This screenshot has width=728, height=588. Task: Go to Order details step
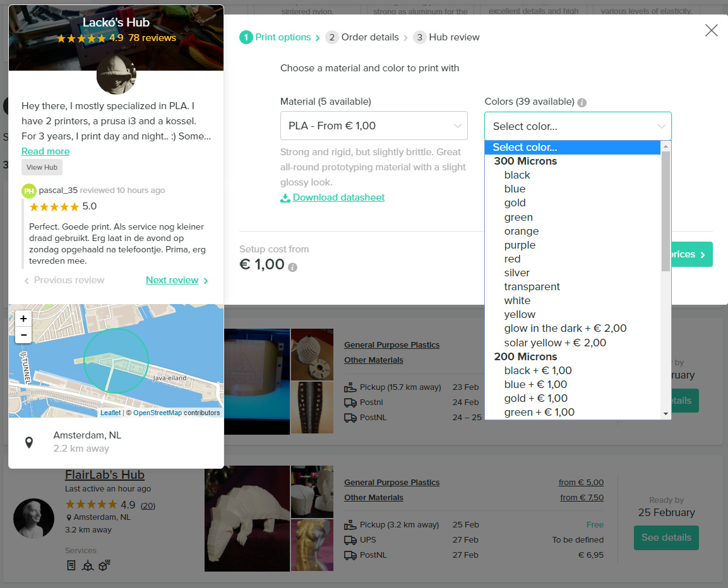click(362, 37)
